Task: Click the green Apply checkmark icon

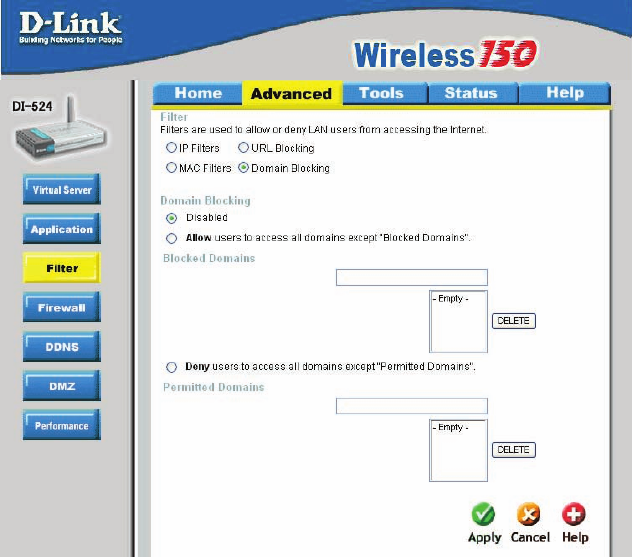Action: [483, 514]
